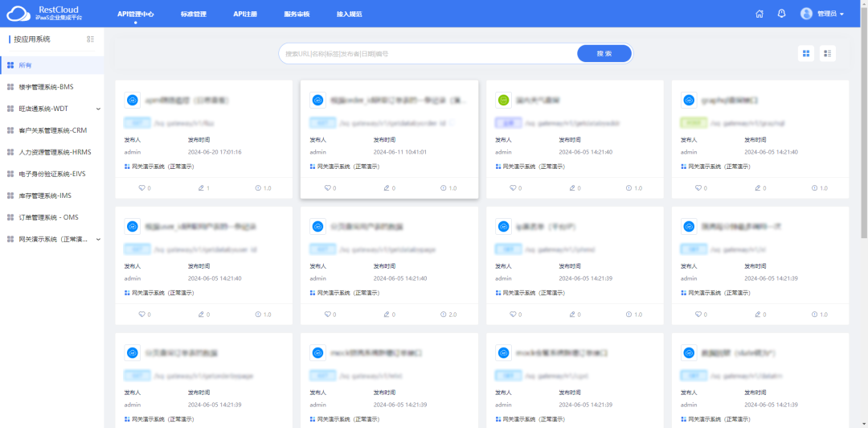Select 客户关系管理系统-CRM in sidebar

click(x=52, y=130)
